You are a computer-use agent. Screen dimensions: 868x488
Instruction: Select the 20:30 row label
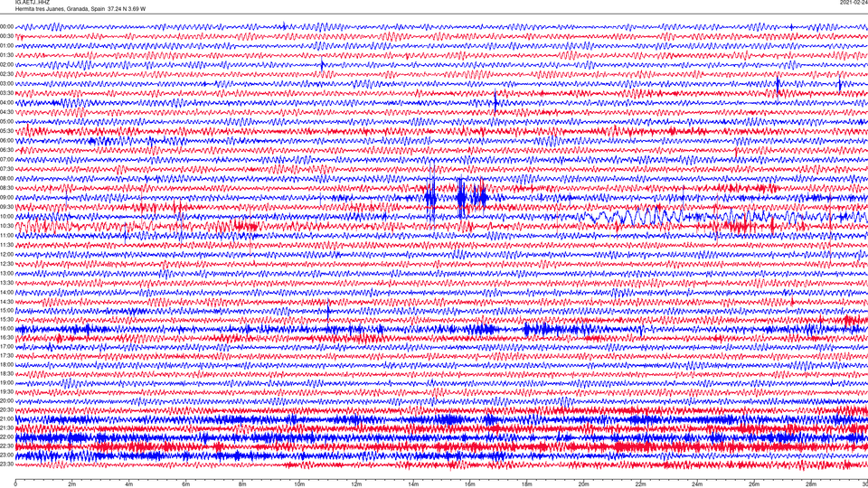coord(6,409)
